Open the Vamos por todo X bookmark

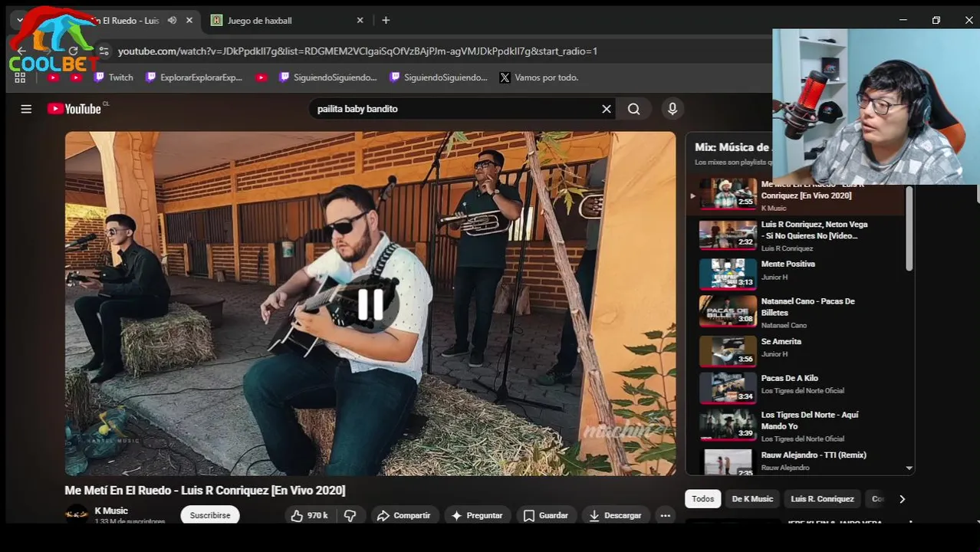tap(538, 77)
